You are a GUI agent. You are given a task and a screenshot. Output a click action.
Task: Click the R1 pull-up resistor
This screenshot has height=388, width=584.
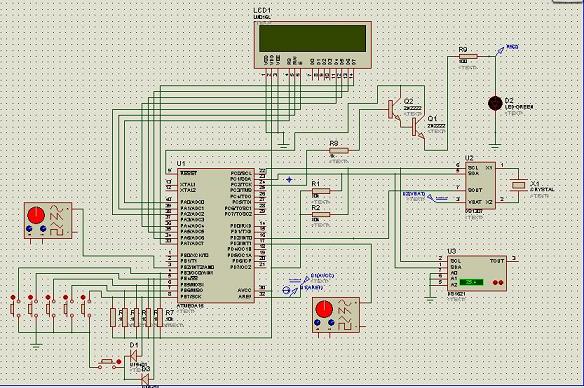(x=321, y=191)
